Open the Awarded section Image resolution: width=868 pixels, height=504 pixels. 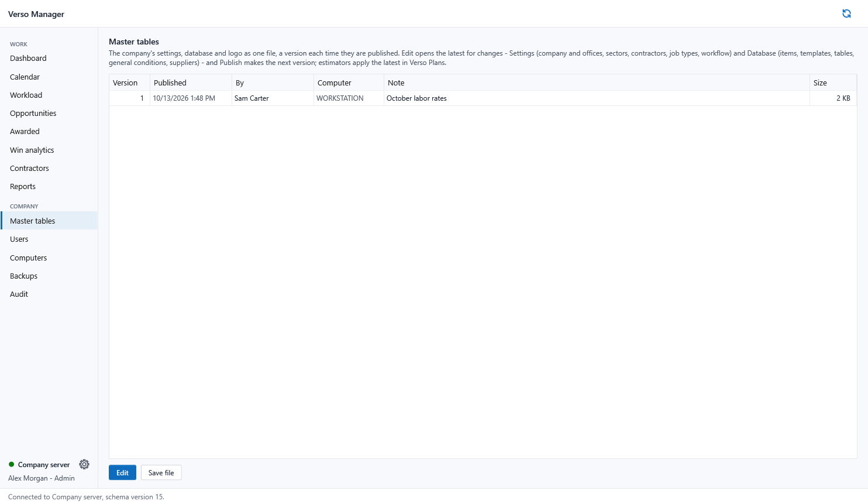coord(49,132)
